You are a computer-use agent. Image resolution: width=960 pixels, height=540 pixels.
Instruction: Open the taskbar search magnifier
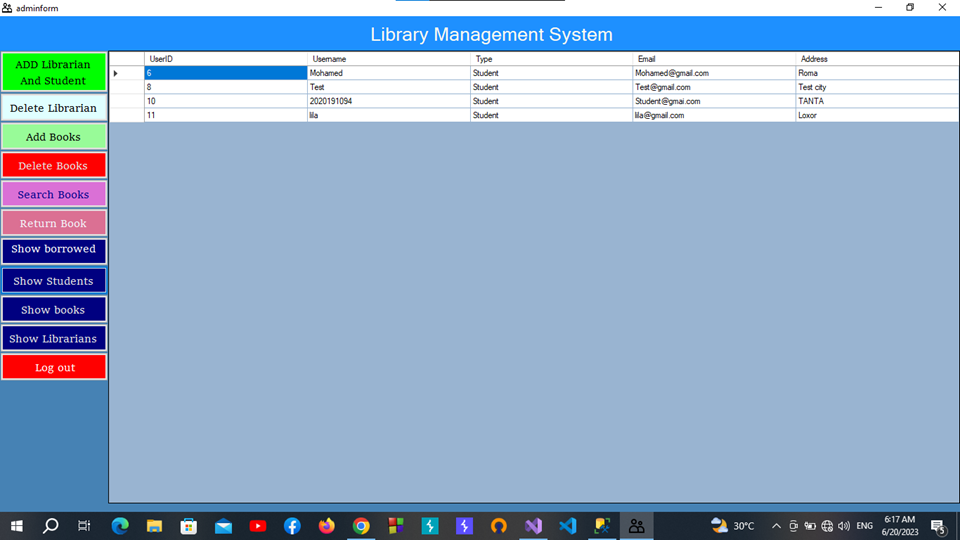pos(50,526)
